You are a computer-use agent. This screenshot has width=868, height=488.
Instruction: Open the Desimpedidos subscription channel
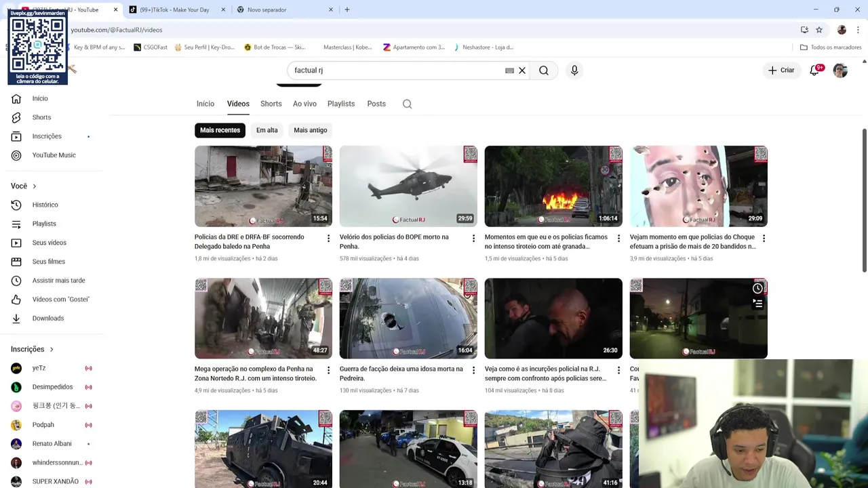pos(52,387)
